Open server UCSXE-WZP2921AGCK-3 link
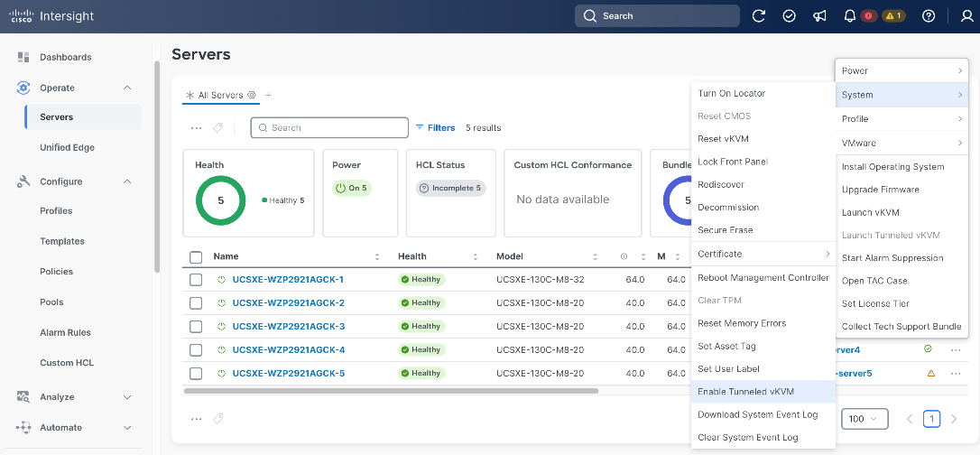 pos(289,326)
